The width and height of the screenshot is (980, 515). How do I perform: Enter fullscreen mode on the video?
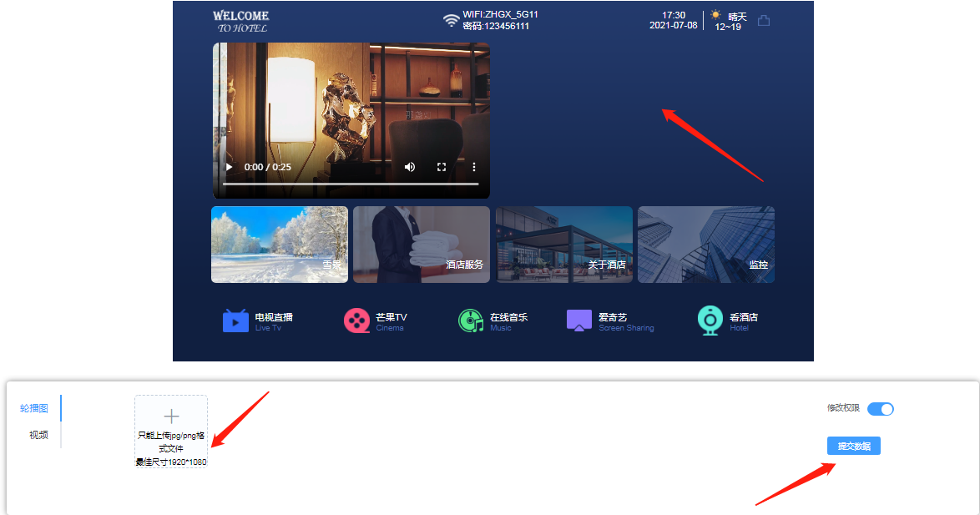pos(442,167)
